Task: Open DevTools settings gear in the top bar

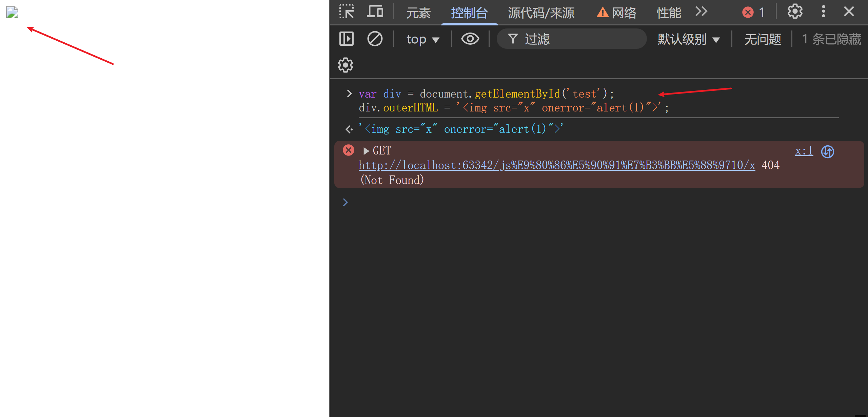Action: tap(795, 12)
